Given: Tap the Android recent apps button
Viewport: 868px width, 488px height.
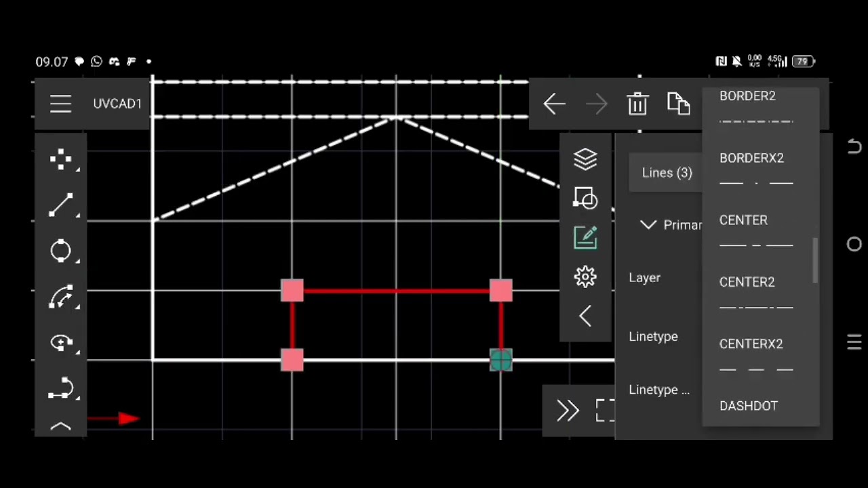Looking at the screenshot, I should [854, 342].
